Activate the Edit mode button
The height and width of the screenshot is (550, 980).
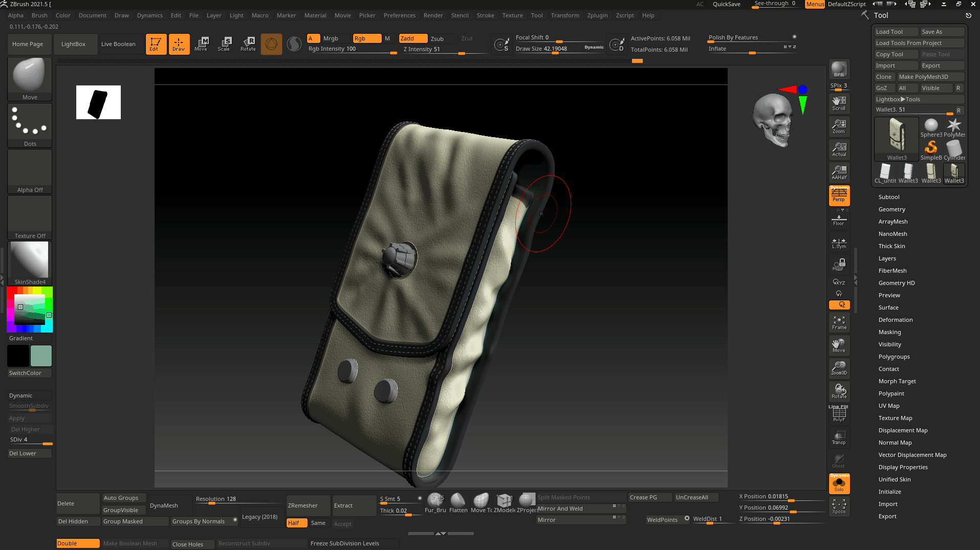[156, 44]
